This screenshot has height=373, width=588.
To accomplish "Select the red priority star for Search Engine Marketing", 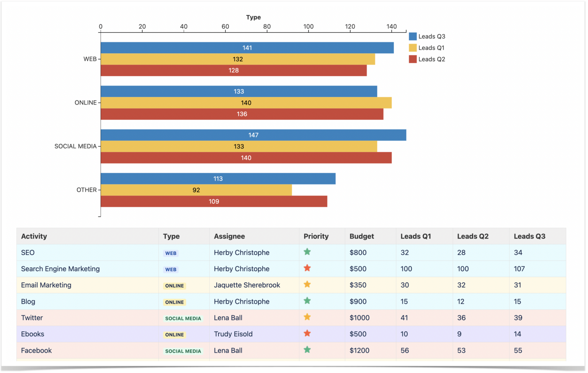I will pos(307,268).
